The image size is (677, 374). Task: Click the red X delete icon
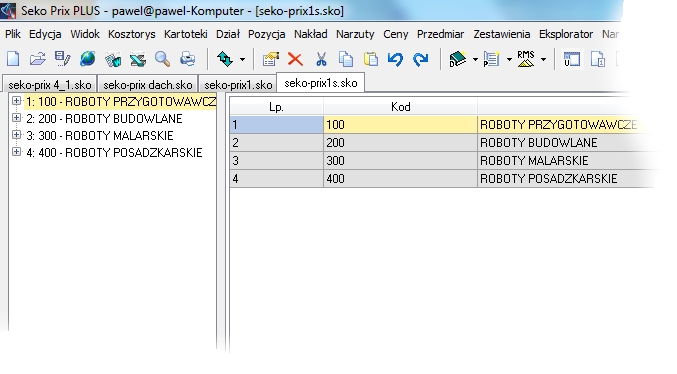click(x=295, y=59)
